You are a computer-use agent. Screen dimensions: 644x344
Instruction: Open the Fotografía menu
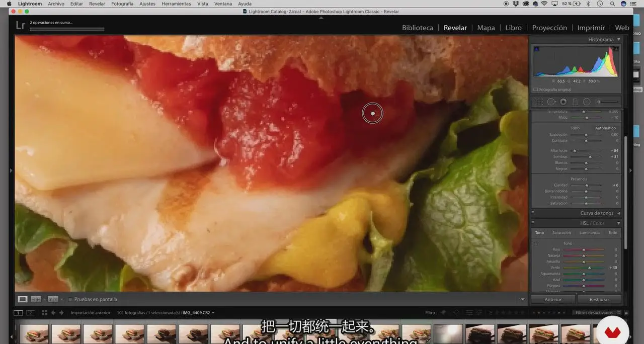[122, 4]
